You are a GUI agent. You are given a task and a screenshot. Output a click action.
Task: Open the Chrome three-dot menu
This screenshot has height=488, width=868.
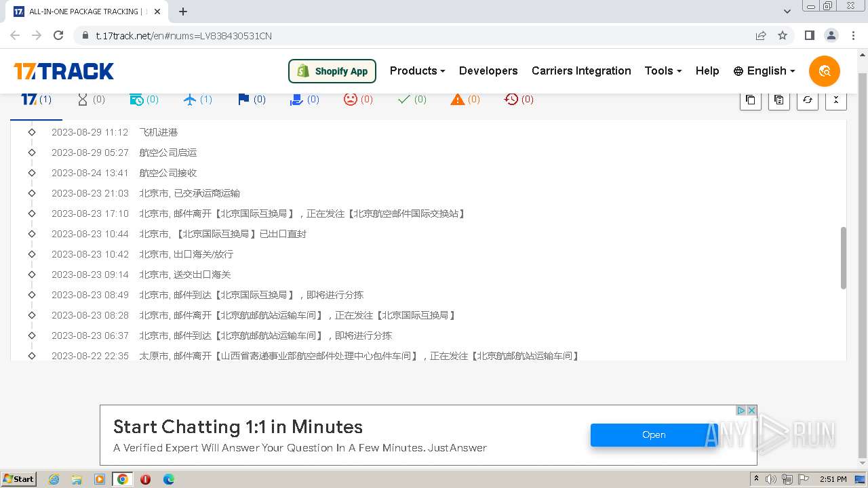852,35
